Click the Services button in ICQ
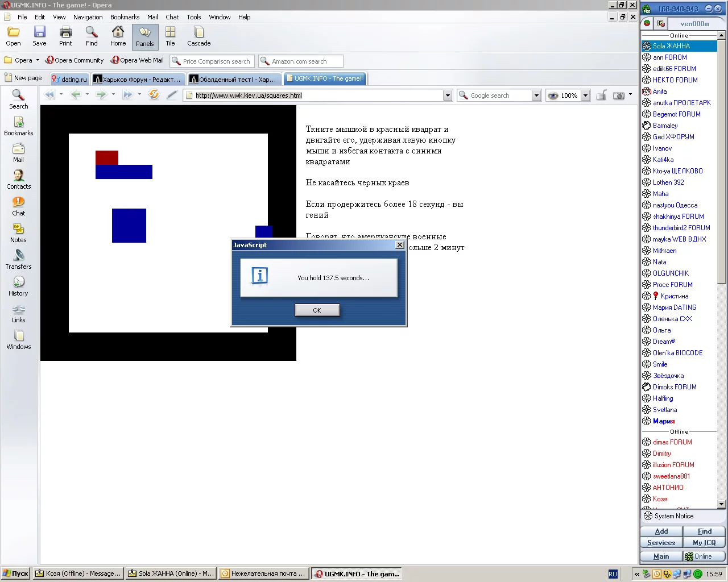728x582 pixels. click(661, 543)
